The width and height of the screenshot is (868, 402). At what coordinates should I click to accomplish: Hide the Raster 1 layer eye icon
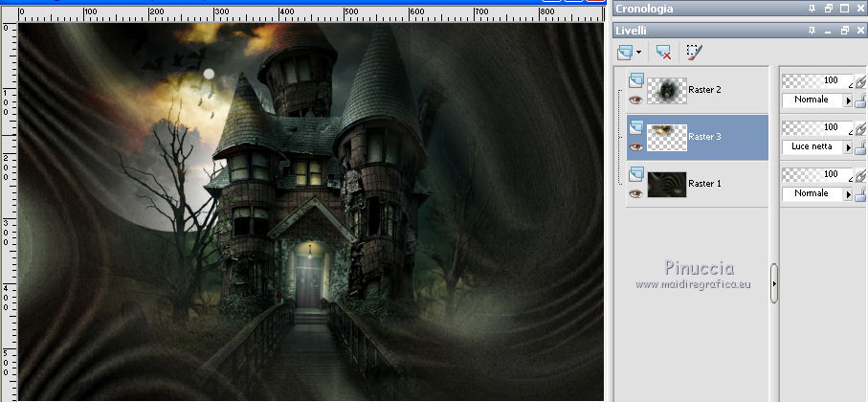pos(635,193)
